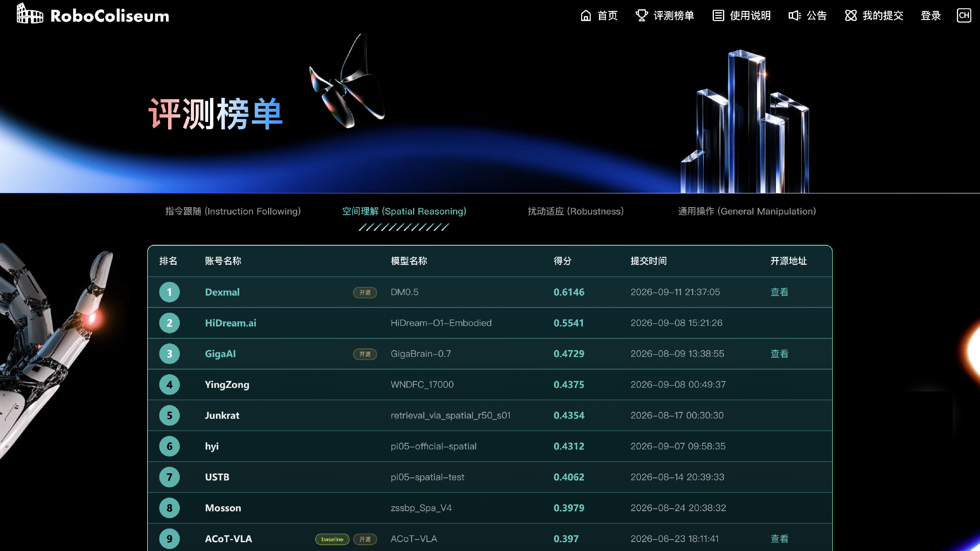
Task: Click the 得分 column header
Action: [562, 261]
